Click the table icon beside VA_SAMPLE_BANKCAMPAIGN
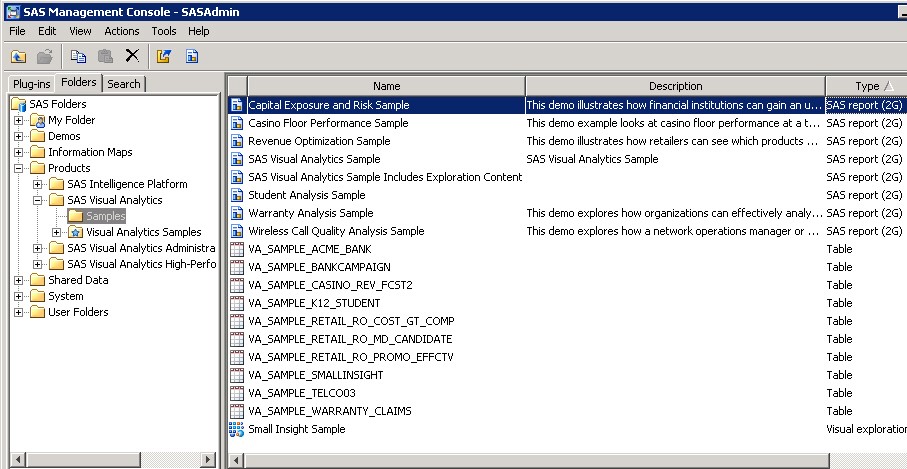The height and width of the screenshot is (469, 907). (237, 267)
